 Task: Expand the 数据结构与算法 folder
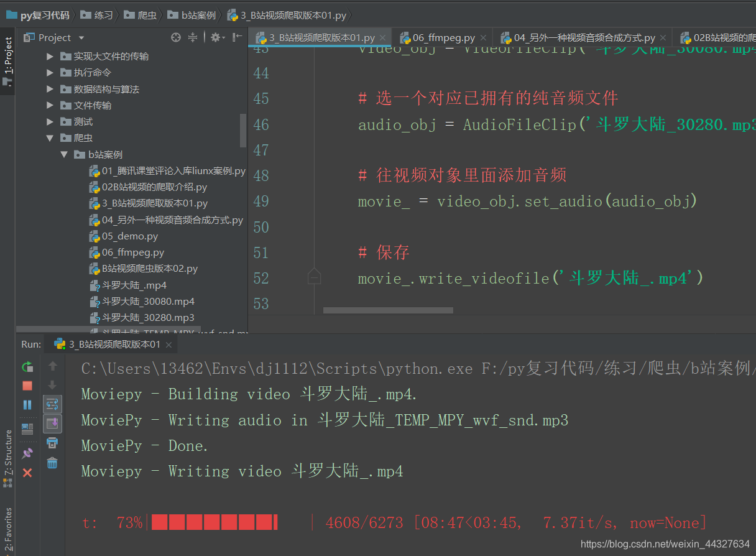click(x=50, y=89)
